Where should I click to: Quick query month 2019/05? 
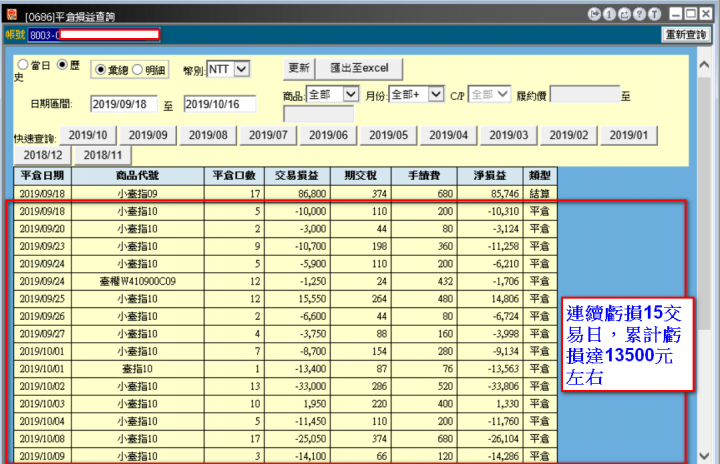(388, 136)
